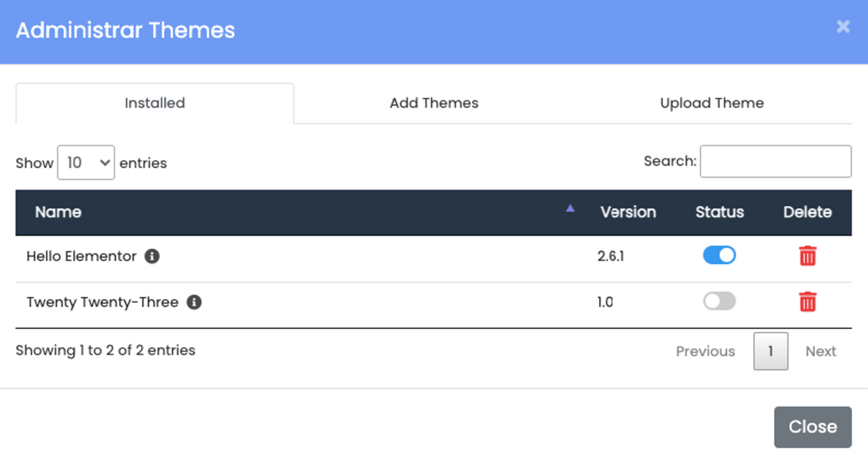868x464 pixels.
Task: Click the Showing 1 to 2 of 2 entries text
Action: pos(105,350)
